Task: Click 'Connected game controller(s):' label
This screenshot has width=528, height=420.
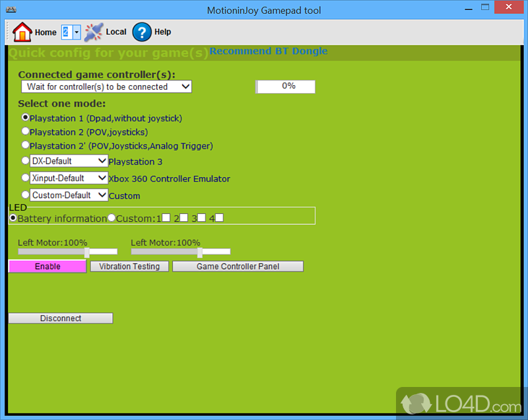Action: click(96, 75)
